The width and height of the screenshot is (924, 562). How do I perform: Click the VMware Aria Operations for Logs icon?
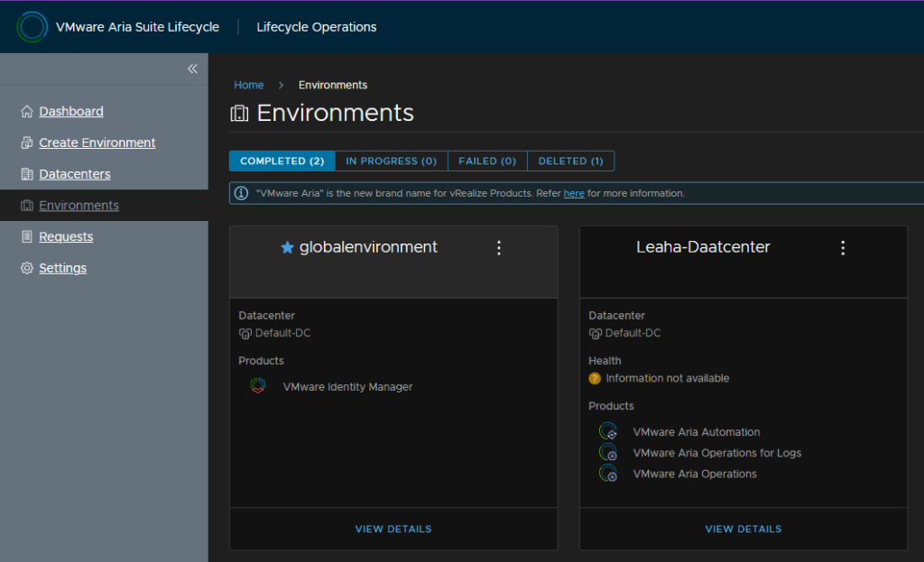click(x=608, y=453)
